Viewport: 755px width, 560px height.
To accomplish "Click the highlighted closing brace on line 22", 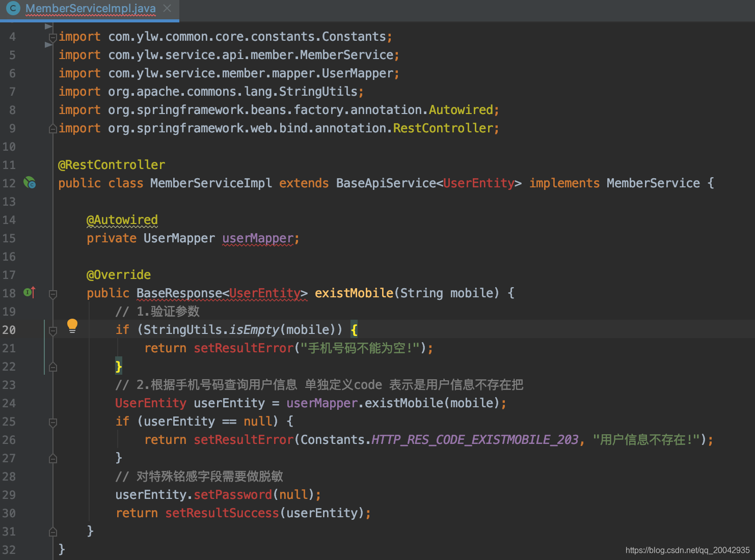I will [119, 367].
